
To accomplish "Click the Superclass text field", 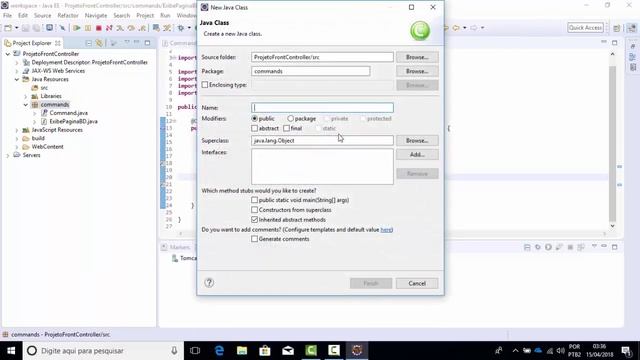I will tap(322, 140).
